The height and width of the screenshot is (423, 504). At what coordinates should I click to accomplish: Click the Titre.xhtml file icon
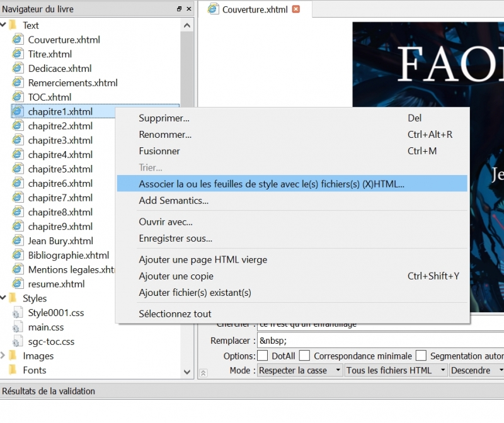18,54
